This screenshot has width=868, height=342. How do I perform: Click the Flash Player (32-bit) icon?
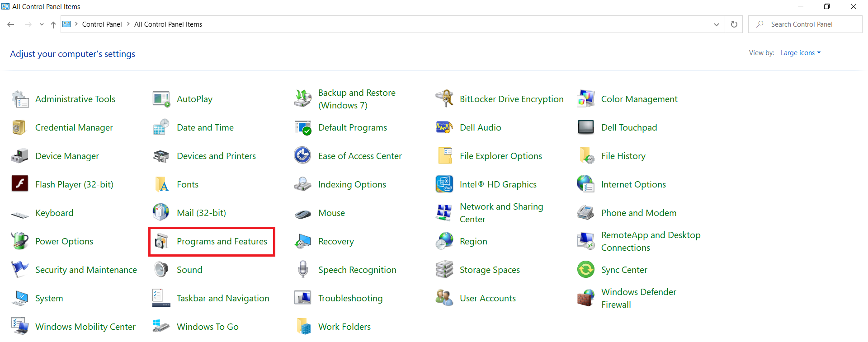click(x=20, y=184)
